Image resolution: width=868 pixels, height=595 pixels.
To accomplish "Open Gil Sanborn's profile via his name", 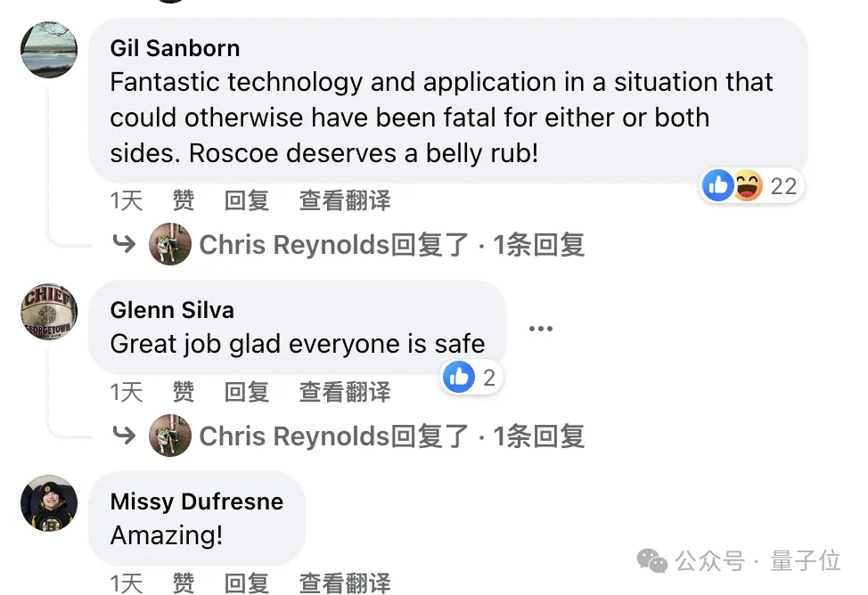I will click(175, 48).
